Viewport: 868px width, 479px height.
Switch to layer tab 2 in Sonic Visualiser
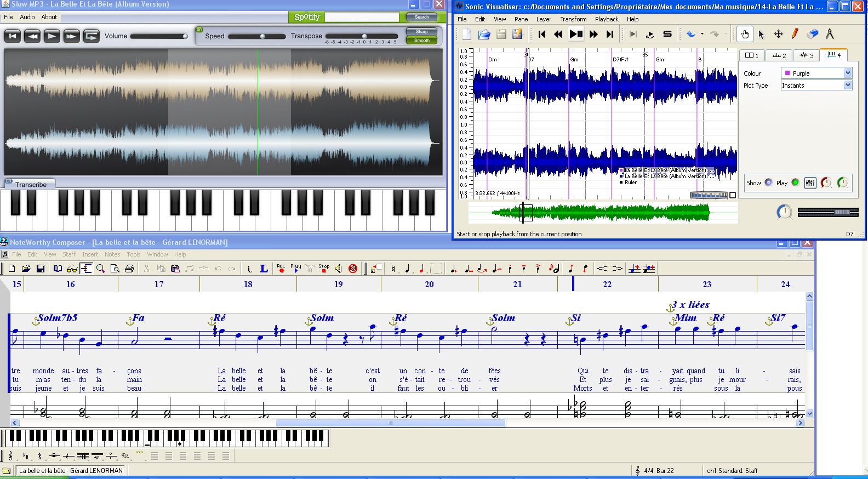pyautogui.click(x=779, y=55)
